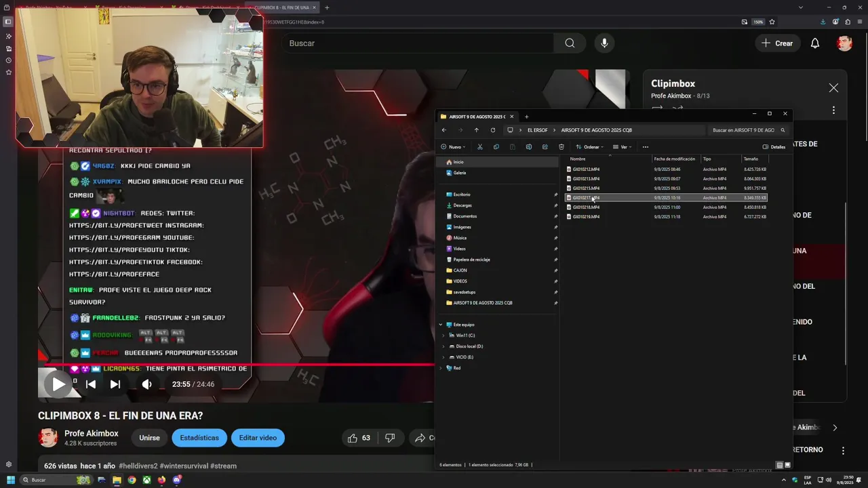Sort files by Tipo column header

click(707, 159)
